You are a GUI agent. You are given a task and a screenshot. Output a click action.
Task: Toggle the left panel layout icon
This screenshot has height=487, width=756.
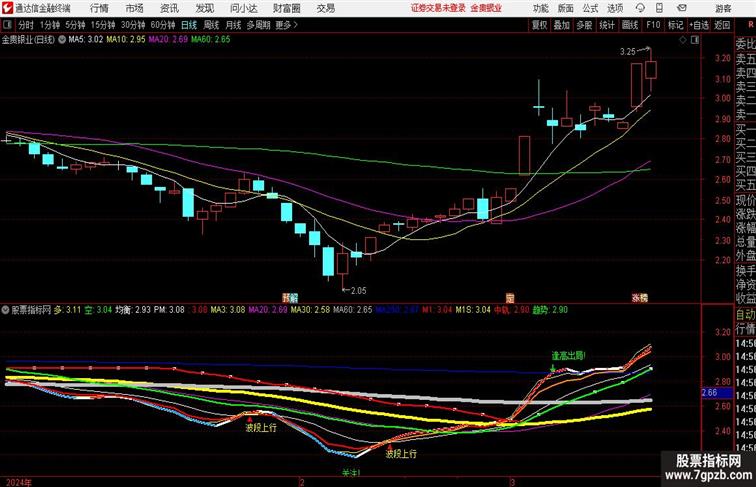point(7,25)
